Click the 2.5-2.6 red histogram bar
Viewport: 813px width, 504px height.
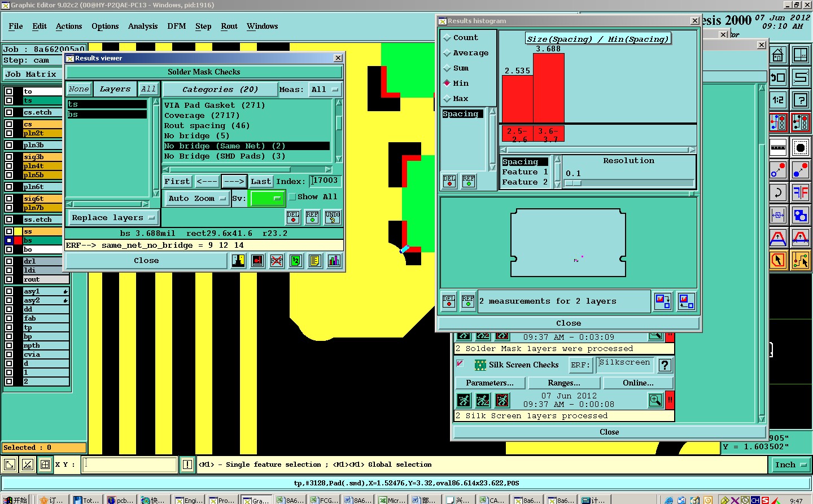point(518,99)
